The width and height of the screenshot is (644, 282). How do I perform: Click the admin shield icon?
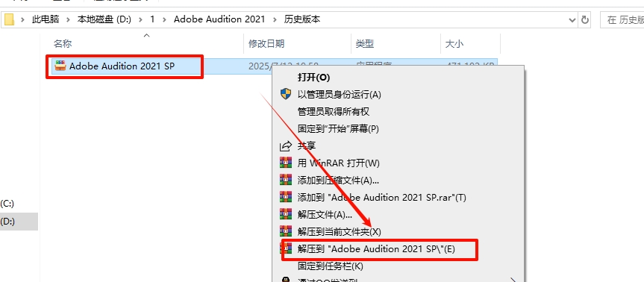tap(286, 94)
